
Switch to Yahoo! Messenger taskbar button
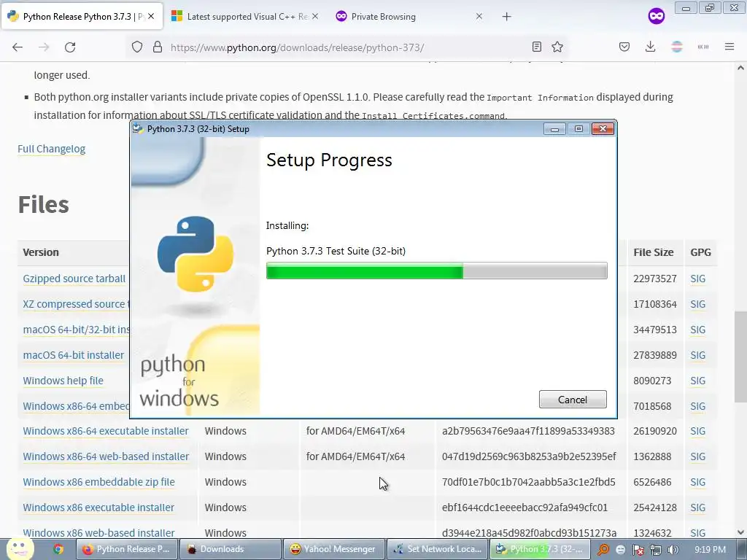(x=333, y=549)
